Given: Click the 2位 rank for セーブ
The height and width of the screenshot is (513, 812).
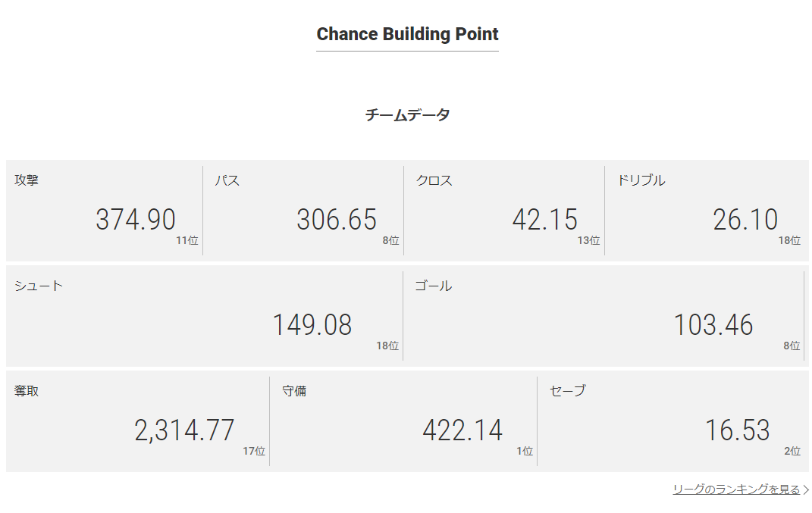Looking at the screenshot, I should pyautogui.click(x=792, y=451).
